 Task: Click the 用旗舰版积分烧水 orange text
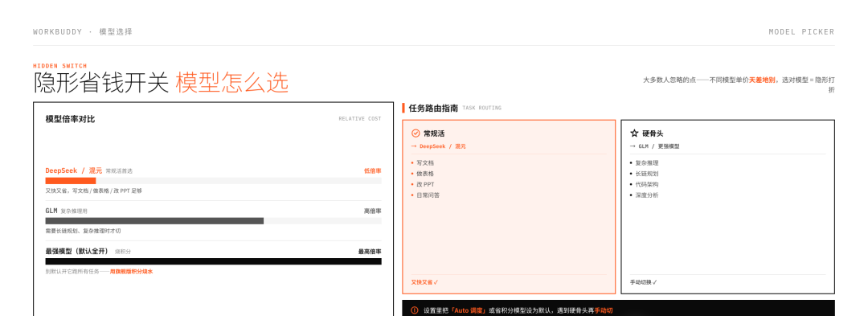point(131,272)
